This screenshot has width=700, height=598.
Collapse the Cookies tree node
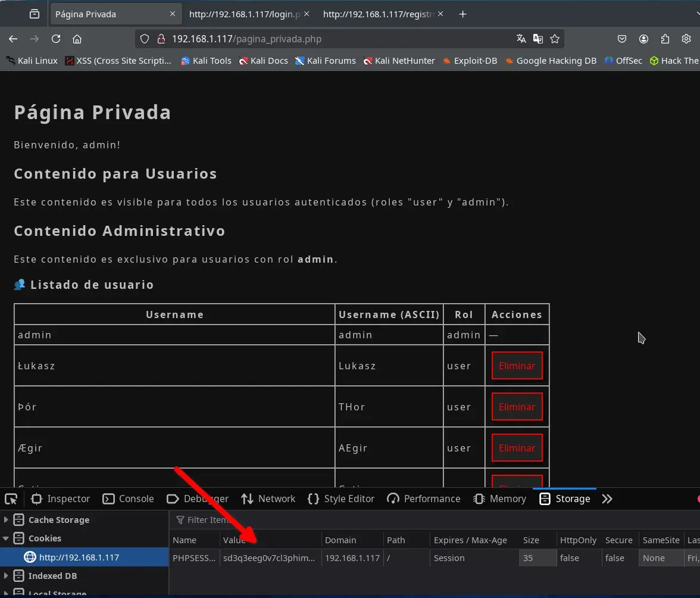(6, 538)
